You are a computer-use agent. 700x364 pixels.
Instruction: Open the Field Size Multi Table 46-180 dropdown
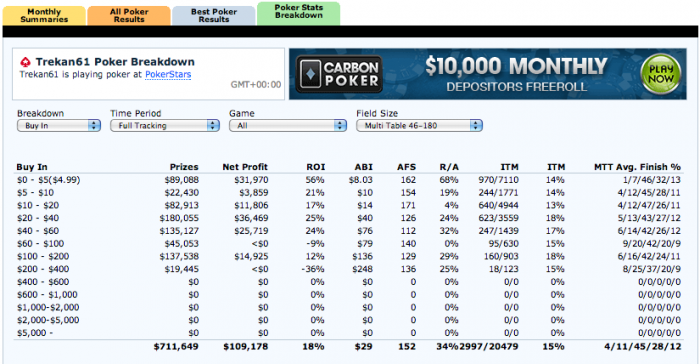pos(419,126)
